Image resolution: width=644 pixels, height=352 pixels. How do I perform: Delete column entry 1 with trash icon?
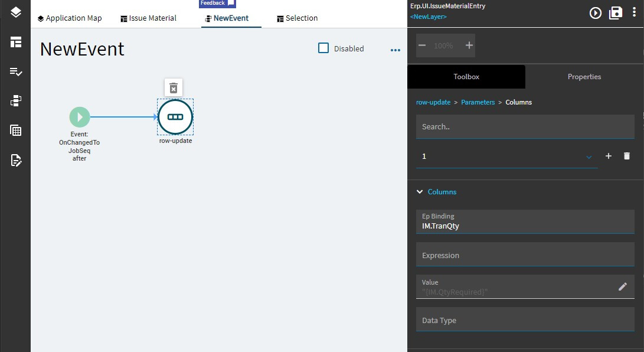[627, 156]
